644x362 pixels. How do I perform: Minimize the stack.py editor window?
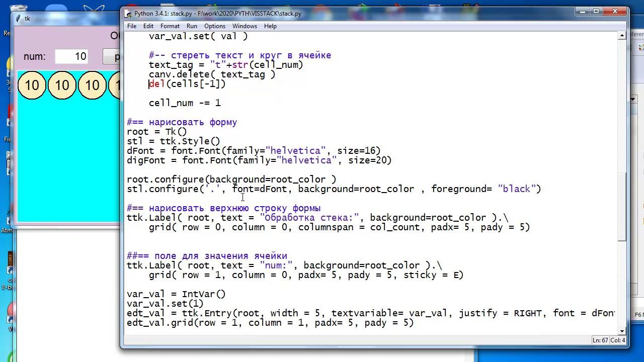pyautogui.click(x=584, y=12)
